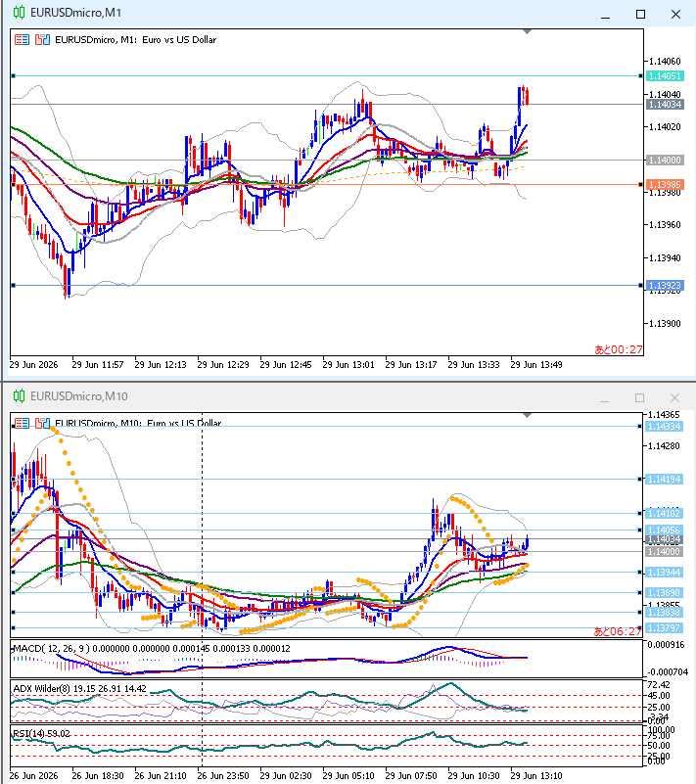Select the 1.13838 price label in M10

pyautogui.click(x=665, y=612)
